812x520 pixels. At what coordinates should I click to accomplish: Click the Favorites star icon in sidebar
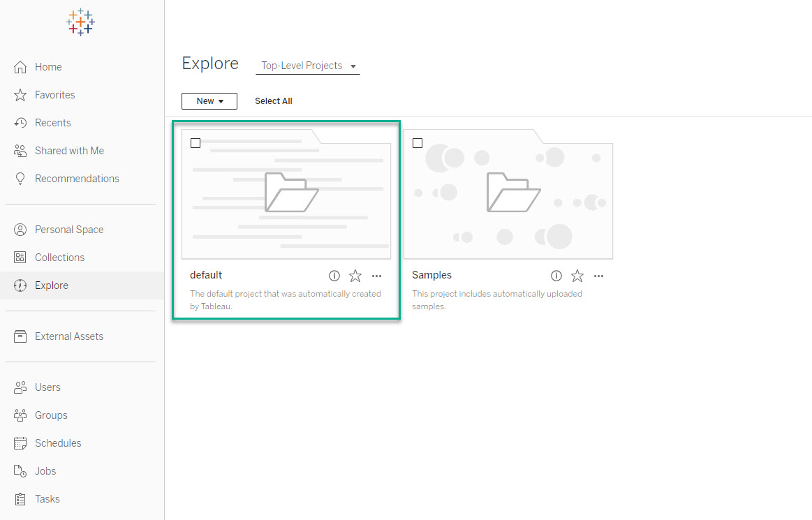pos(20,95)
